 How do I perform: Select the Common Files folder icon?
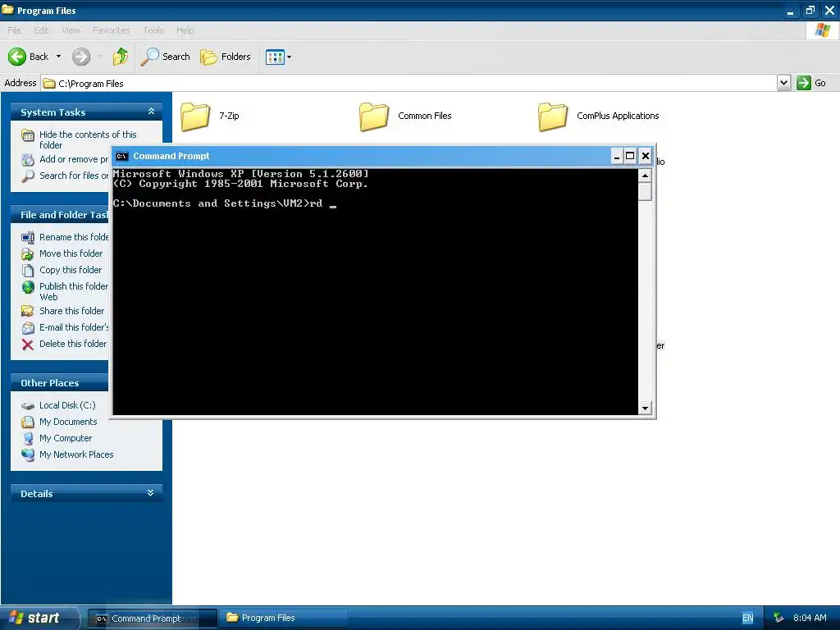(373, 116)
